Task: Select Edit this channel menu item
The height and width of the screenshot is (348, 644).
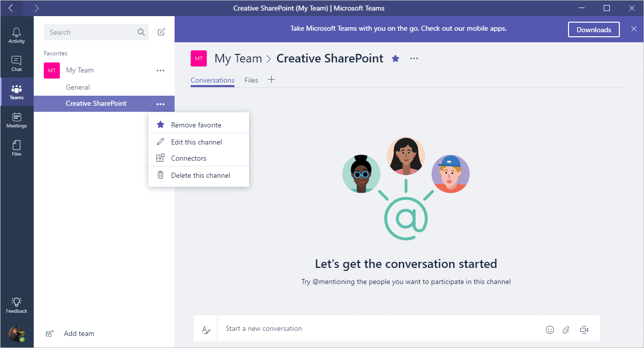Action: [199, 142]
